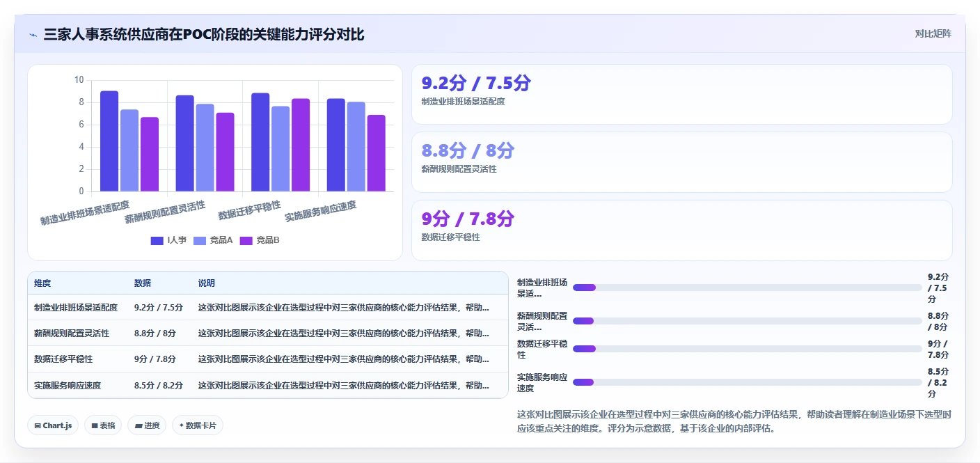980x463 pixels.
Task: Click the 竞品A bar in the 制造业排班场景适配度 group
Action: (x=129, y=150)
